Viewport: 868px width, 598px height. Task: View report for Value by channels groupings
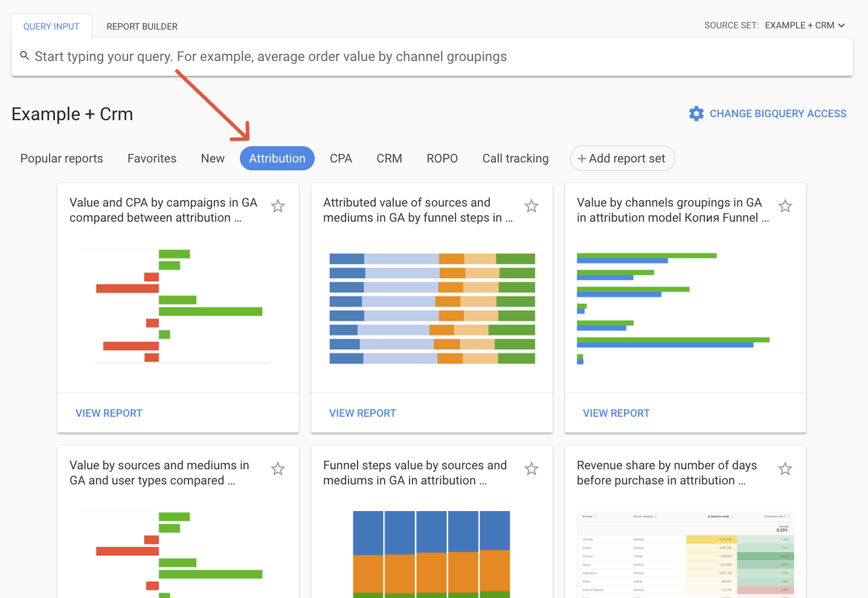coord(616,413)
